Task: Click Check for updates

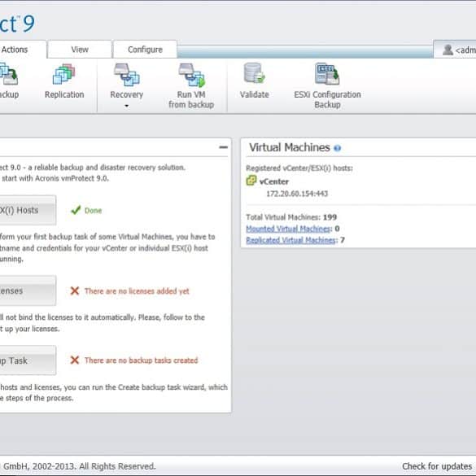Action: coord(437,466)
